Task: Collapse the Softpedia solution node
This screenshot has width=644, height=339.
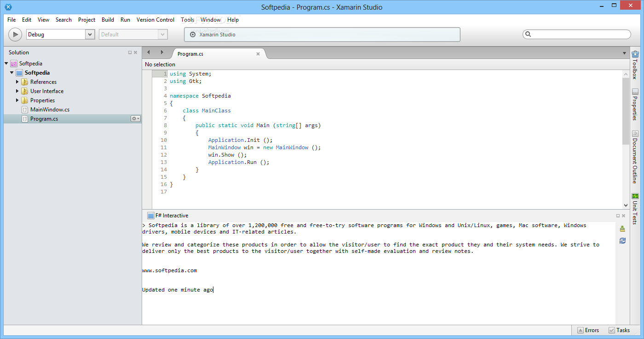Action: tap(6, 64)
